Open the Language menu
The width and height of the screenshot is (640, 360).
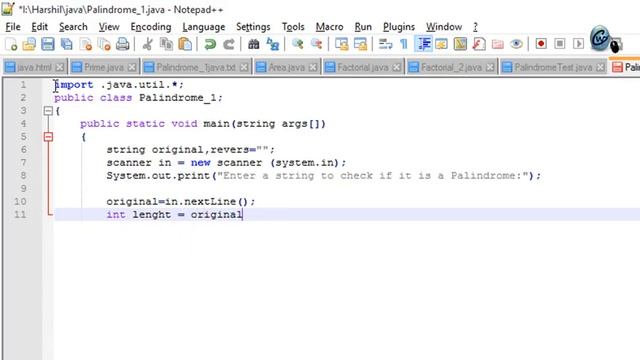(204, 27)
